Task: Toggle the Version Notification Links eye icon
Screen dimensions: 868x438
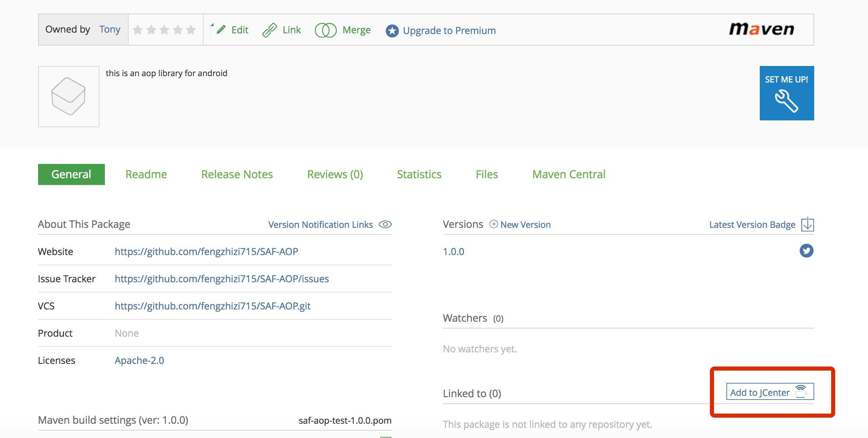Action: [x=385, y=224]
